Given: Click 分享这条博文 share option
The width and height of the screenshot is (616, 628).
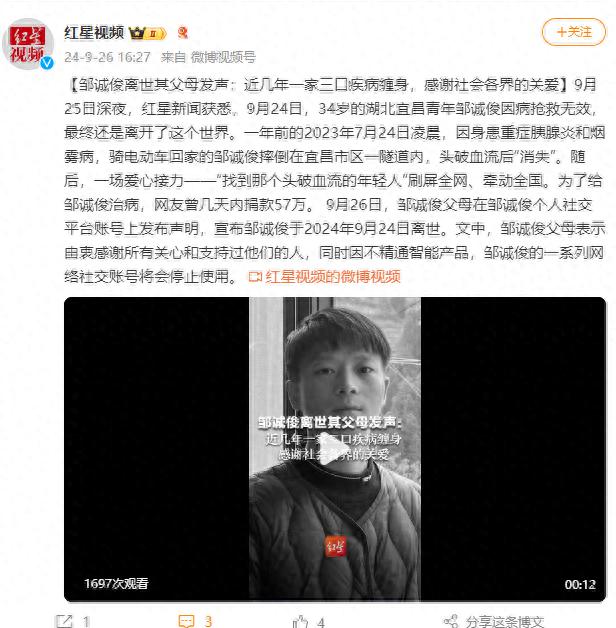Looking at the screenshot, I should point(495,622).
